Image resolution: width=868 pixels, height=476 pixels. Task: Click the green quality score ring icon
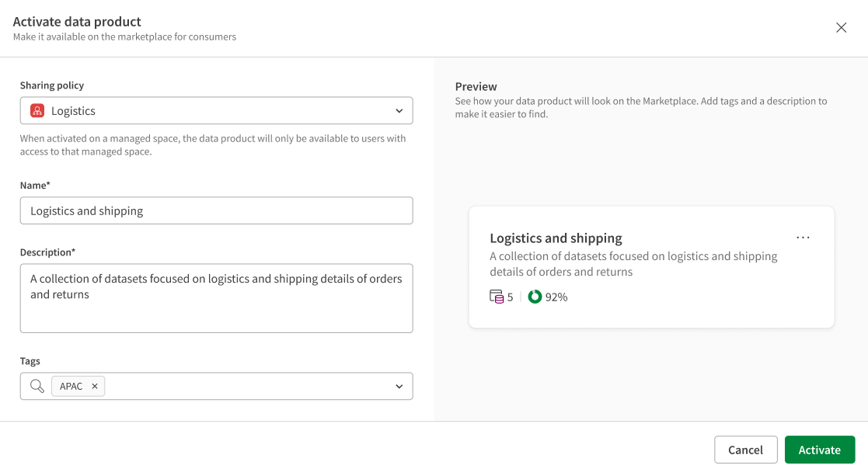click(535, 297)
